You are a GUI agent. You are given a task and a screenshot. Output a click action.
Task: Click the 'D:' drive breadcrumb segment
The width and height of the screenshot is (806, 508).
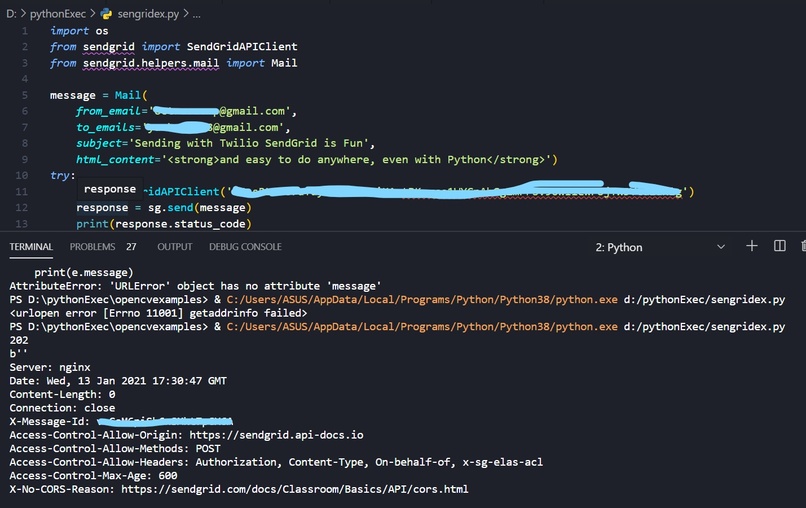(x=11, y=14)
